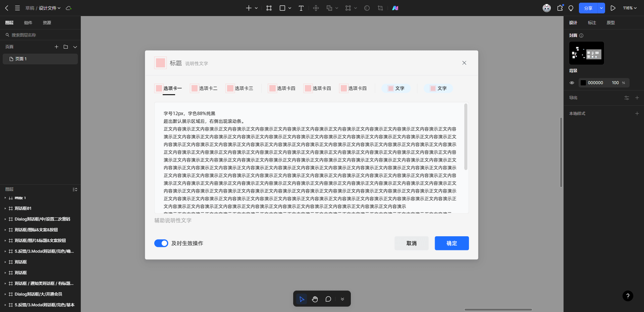Click the create component icon
The image size is (644, 312).
(x=316, y=8)
